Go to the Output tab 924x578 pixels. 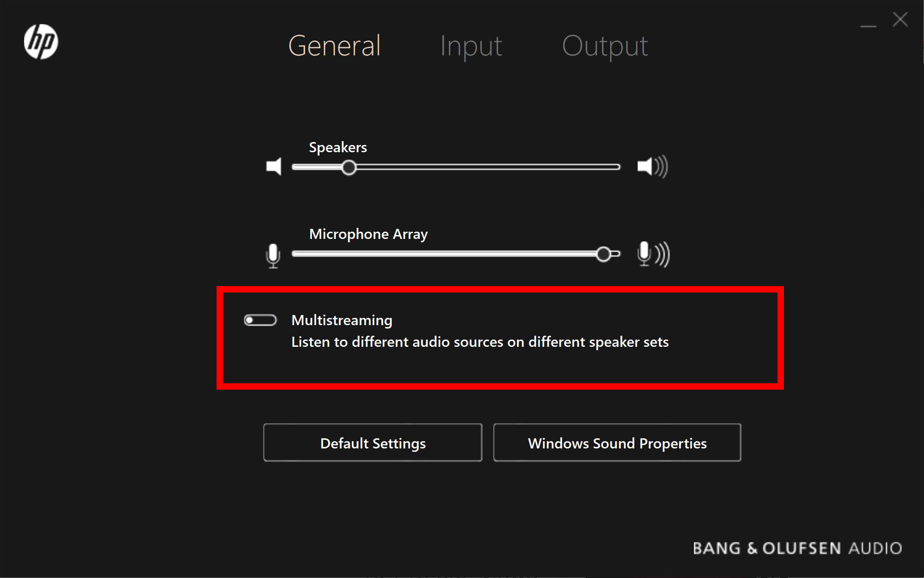604,46
